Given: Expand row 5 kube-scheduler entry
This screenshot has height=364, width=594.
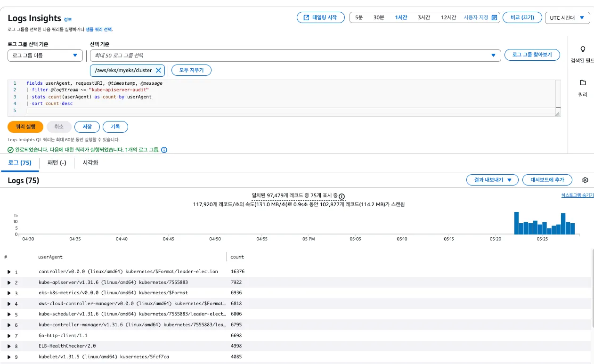Looking at the screenshot, I should click(x=9, y=315).
